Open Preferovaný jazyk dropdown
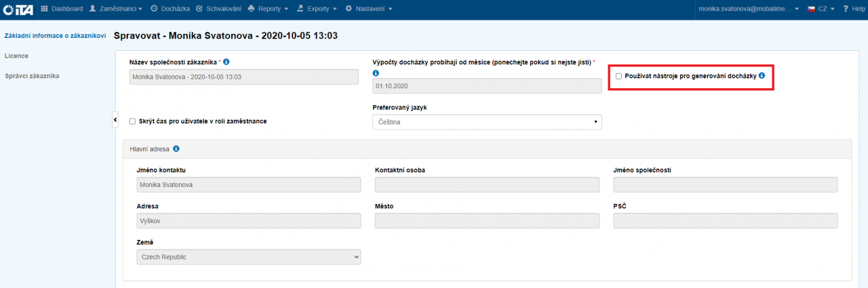The image size is (868, 288). (x=487, y=121)
